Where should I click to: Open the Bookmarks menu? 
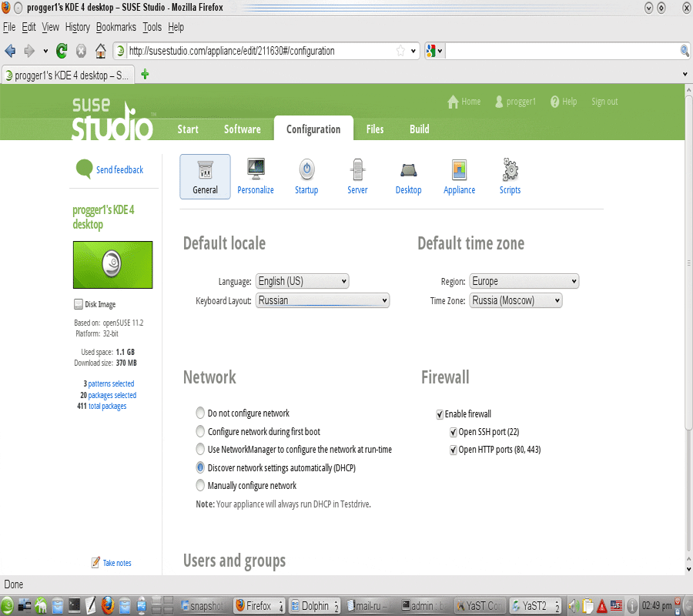coord(116,28)
